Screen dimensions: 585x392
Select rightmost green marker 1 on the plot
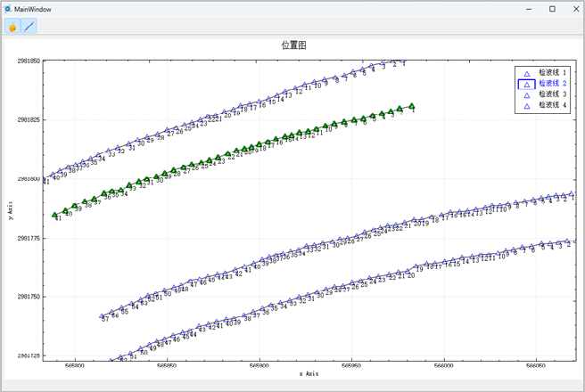coord(411,106)
